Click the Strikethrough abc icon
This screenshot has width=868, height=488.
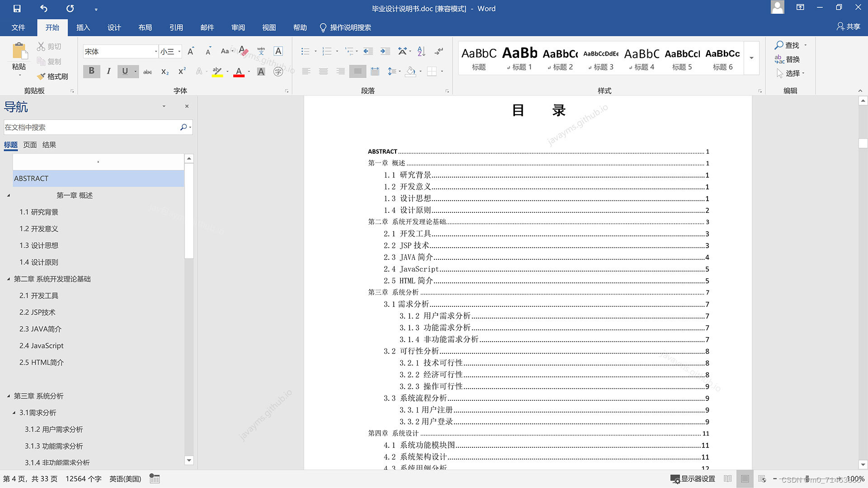[147, 71]
